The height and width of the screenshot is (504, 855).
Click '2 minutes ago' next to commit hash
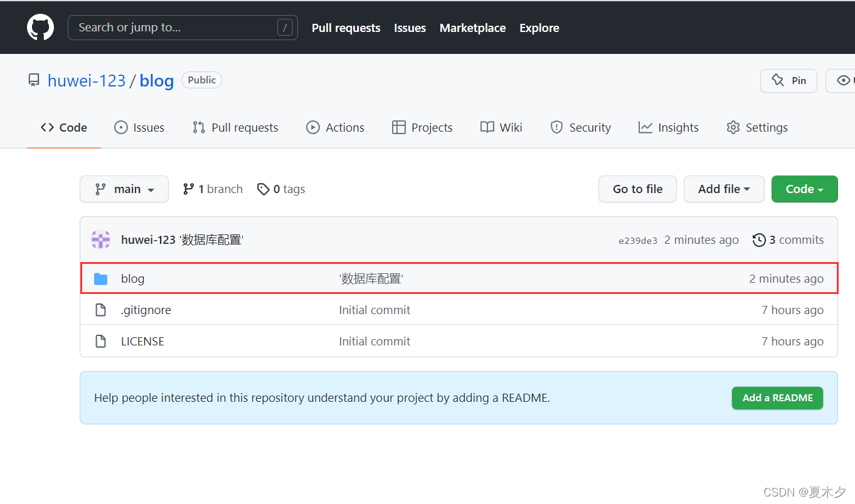[x=701, y=240]
